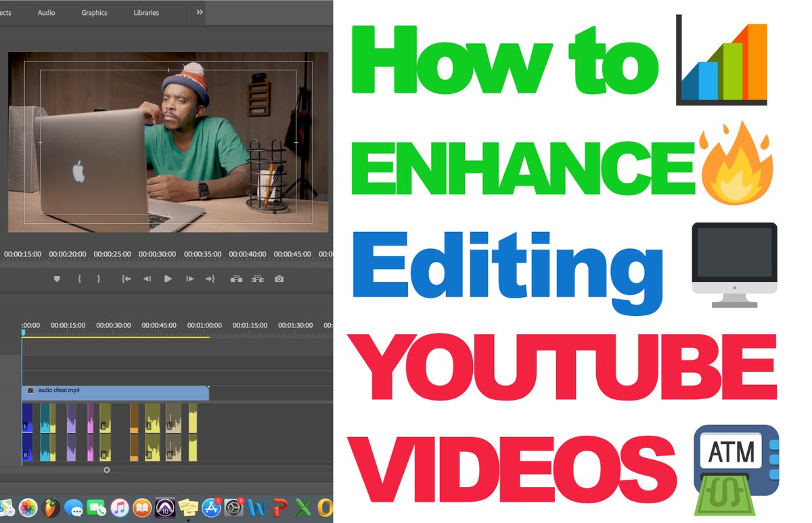Screen dimensions: 812x523
Task: Add a marker in the Program monitor
Action: [57, 279]
